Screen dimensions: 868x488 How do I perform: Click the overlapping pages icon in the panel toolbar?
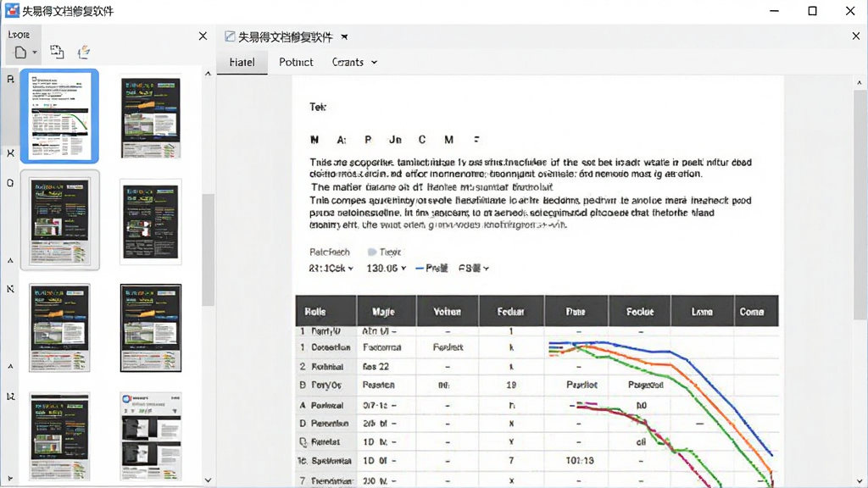[x=57, y=52]
